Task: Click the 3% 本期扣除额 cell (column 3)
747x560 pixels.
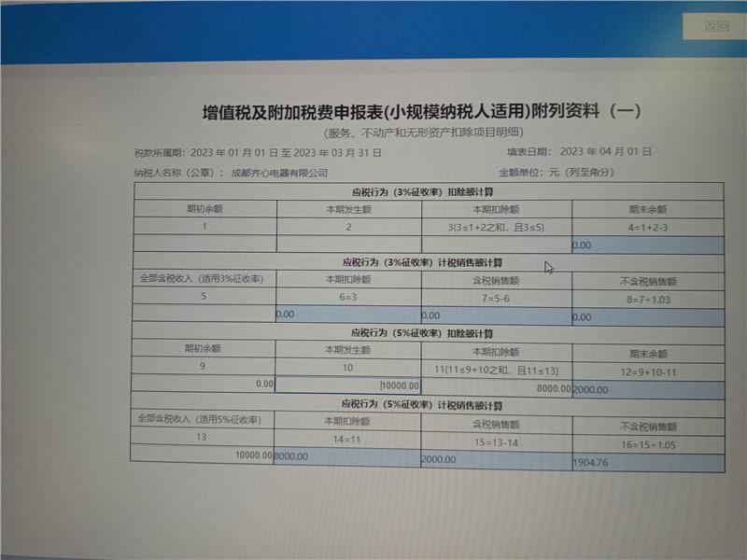Action: pos(496,245)
